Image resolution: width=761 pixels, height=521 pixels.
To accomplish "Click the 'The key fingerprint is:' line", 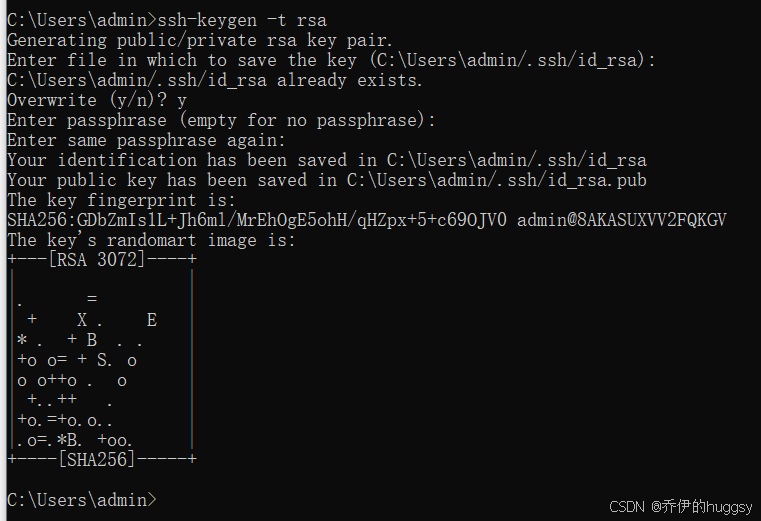I will coord(121,200).
